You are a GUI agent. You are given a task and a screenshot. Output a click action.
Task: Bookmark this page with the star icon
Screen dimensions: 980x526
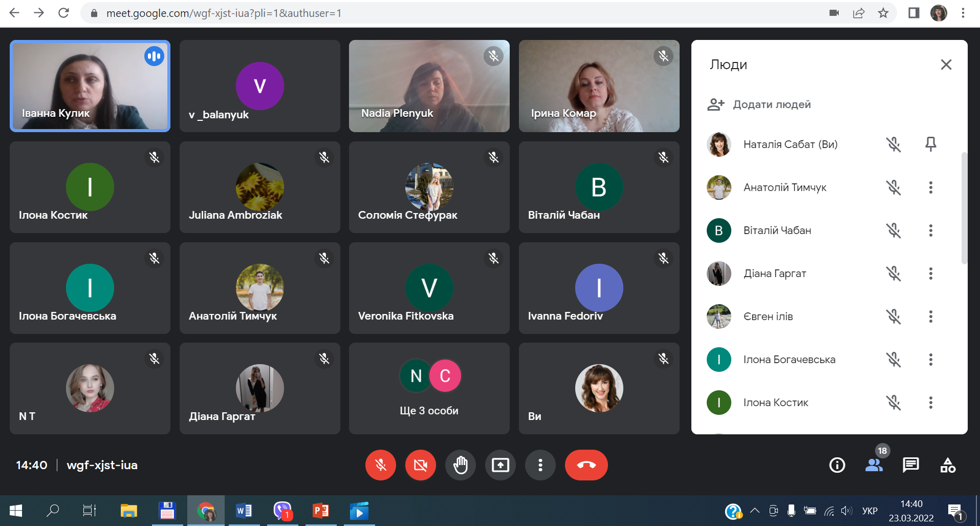[x=883, y=13]
